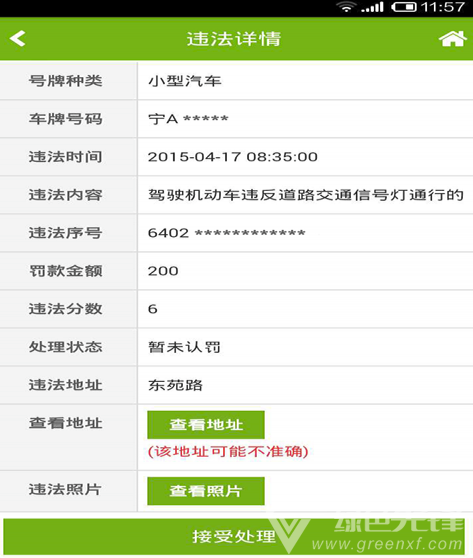
Task: Tap the battery indicator icon
Action: 404,7
